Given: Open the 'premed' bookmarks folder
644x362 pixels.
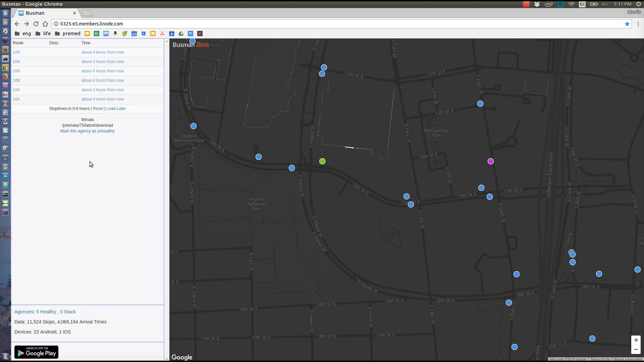Looking at the screenshot, I should 67,34.
